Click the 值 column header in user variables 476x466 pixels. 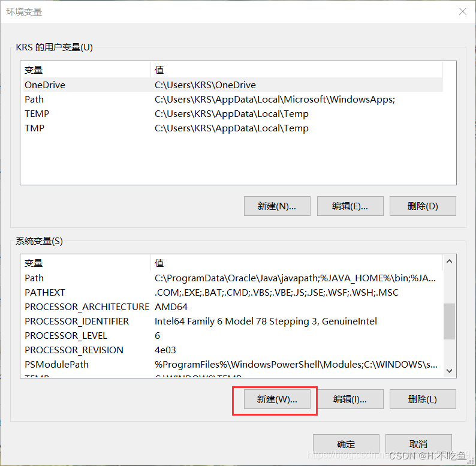(x=297, y=70)
